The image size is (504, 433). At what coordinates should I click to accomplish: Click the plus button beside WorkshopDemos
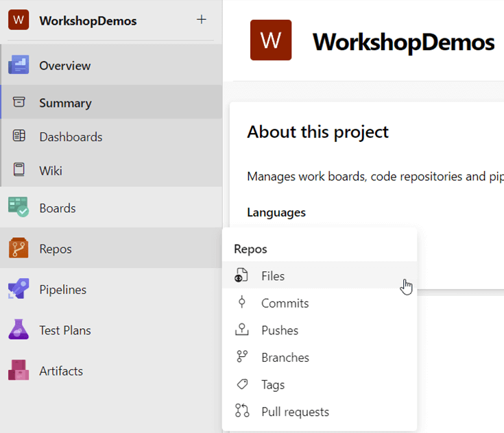(x=202, y=20)
